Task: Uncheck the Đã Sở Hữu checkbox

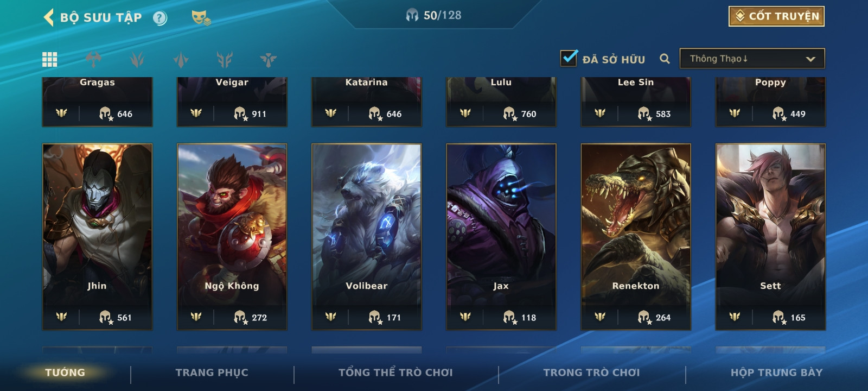Action: 569,58
